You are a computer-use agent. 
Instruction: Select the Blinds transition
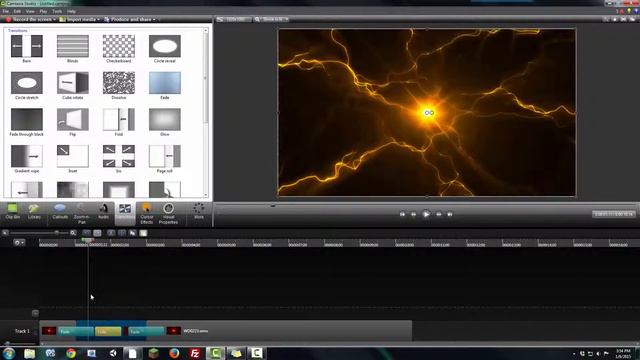coord(73,46)
